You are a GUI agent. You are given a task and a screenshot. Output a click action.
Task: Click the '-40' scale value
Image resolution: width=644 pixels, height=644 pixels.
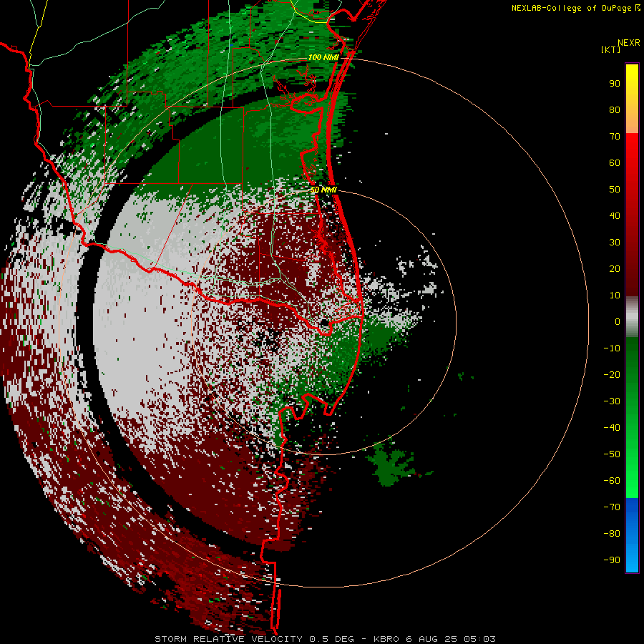(612, 428)
